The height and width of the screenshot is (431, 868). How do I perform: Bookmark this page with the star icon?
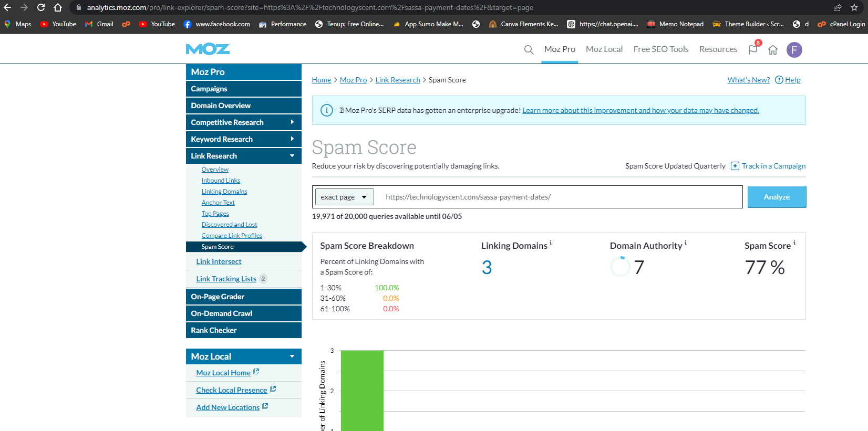(854, 7)
